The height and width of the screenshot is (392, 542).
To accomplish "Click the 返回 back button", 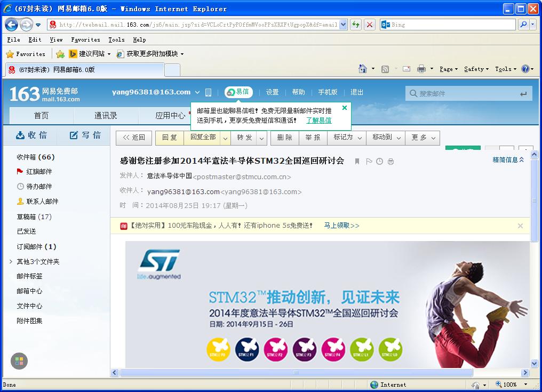I will [134, 138].
